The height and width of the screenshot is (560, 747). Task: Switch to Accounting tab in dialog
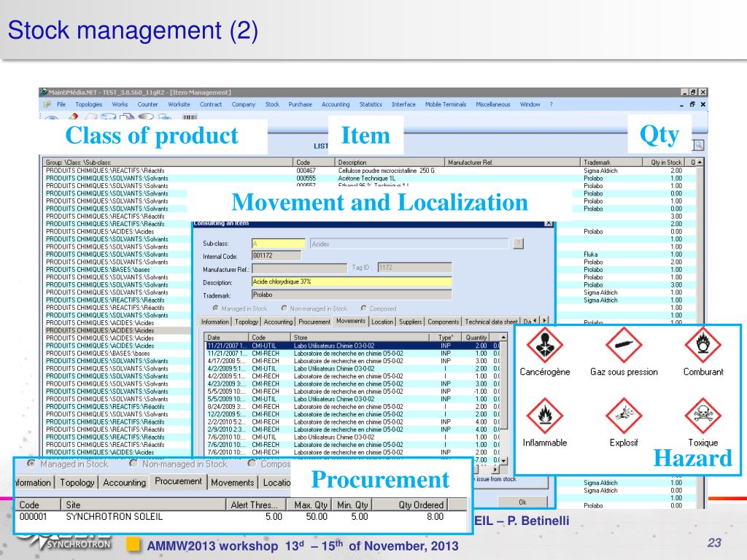[x=278, y=322]
